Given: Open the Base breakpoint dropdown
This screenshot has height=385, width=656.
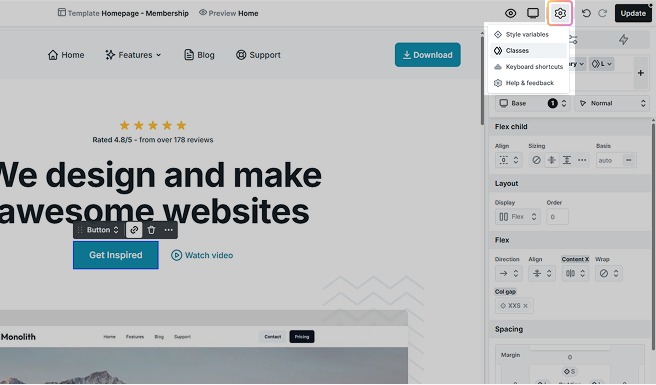Looking at the screenshot, I should tap(532, 103).
